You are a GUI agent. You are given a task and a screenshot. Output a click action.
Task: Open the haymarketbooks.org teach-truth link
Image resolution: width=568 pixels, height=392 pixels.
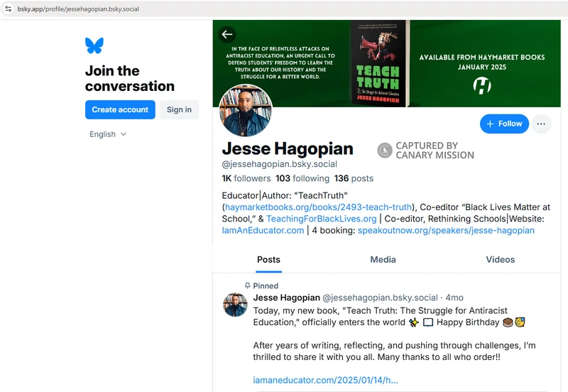[x=318, y=207]
